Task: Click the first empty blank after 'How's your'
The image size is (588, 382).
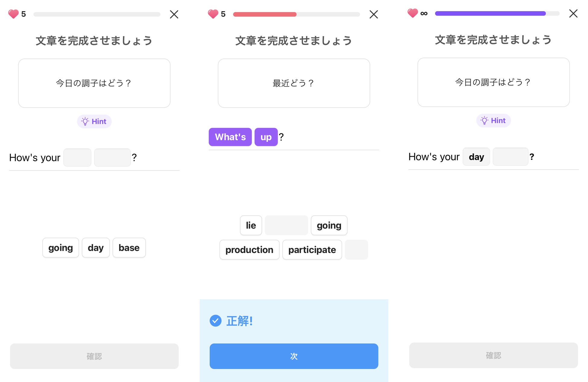Action: [77, 157]
